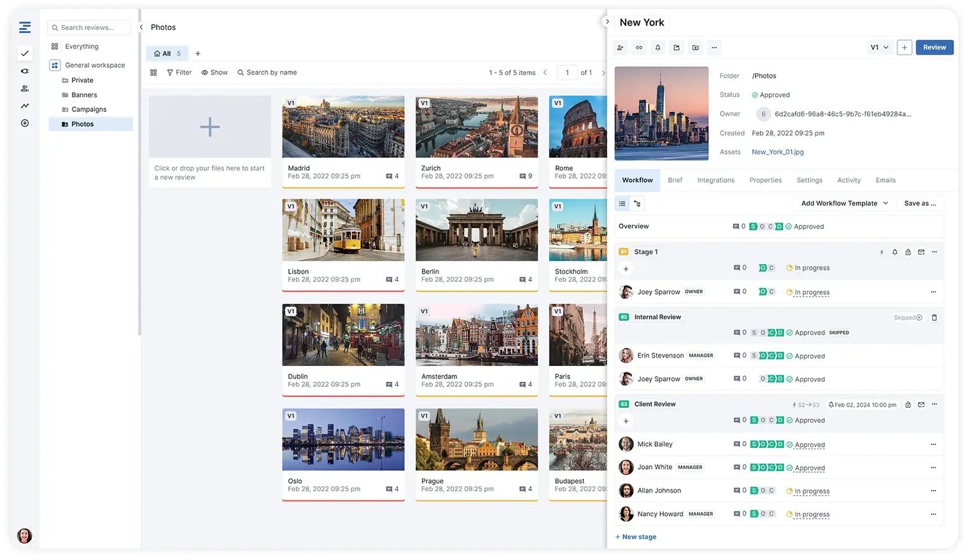
Task: Open the Lisbon photo thumbnail
Action: pos(343,230)
